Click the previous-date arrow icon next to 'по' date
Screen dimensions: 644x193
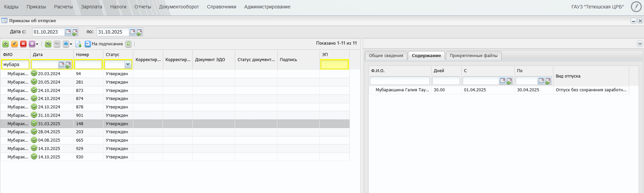139,32
